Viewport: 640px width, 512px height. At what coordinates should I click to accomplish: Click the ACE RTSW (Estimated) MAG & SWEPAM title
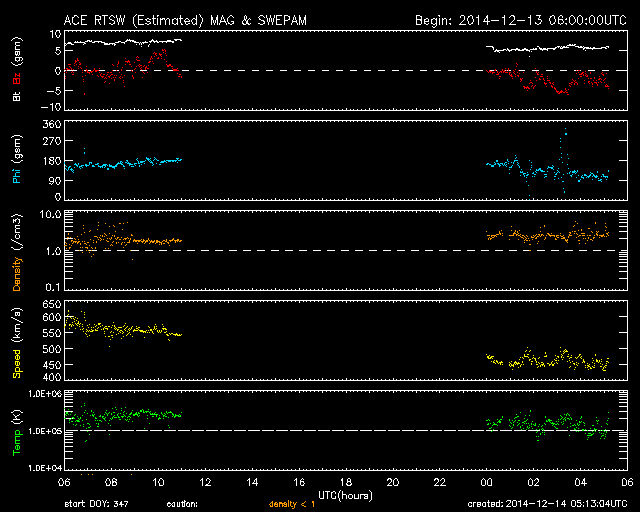click(x=185, y=20)
